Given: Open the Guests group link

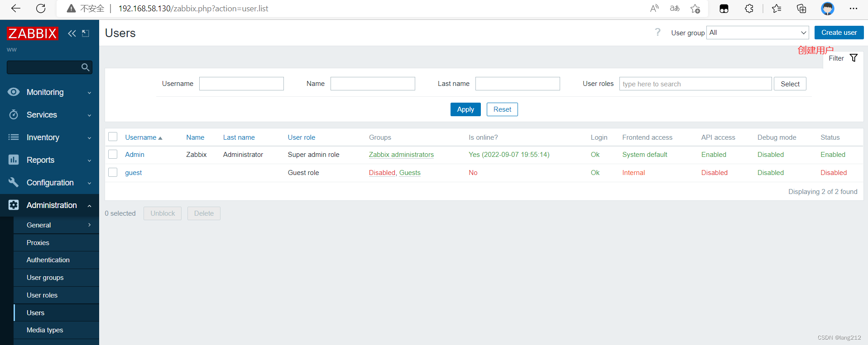Looking at the screenshot, I should coord(410,173).
